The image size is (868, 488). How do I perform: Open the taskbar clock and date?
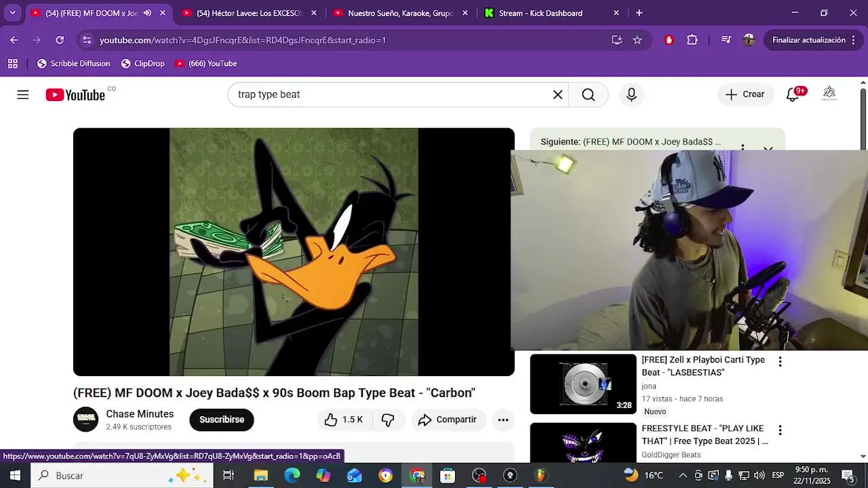pyautogui.click(x=812, y=475)
